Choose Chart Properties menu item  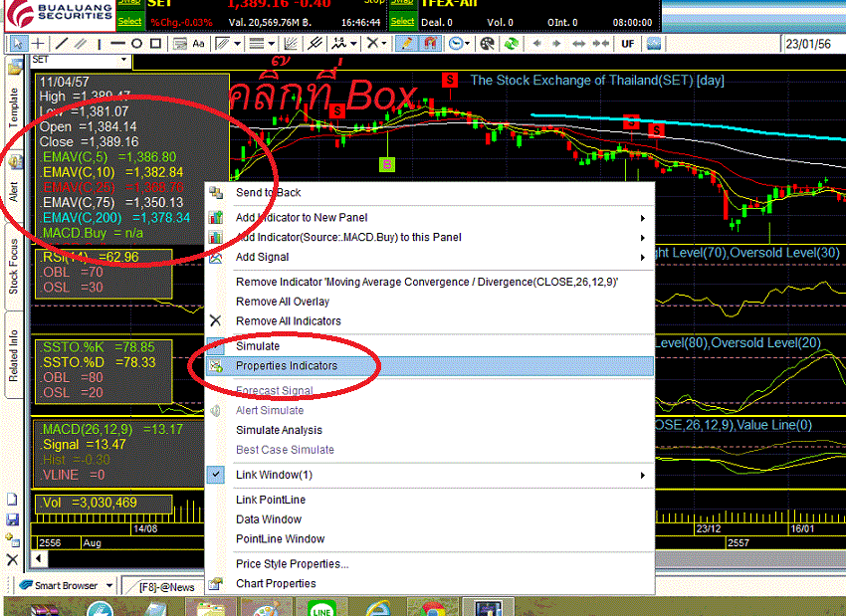430,583
